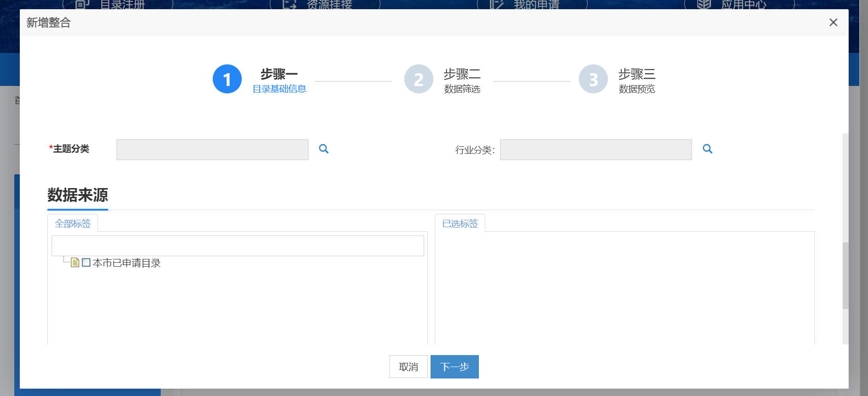The image size is (868, 396).
Task: Click step 2 circle 步骤二
Action: coord(419,79)
